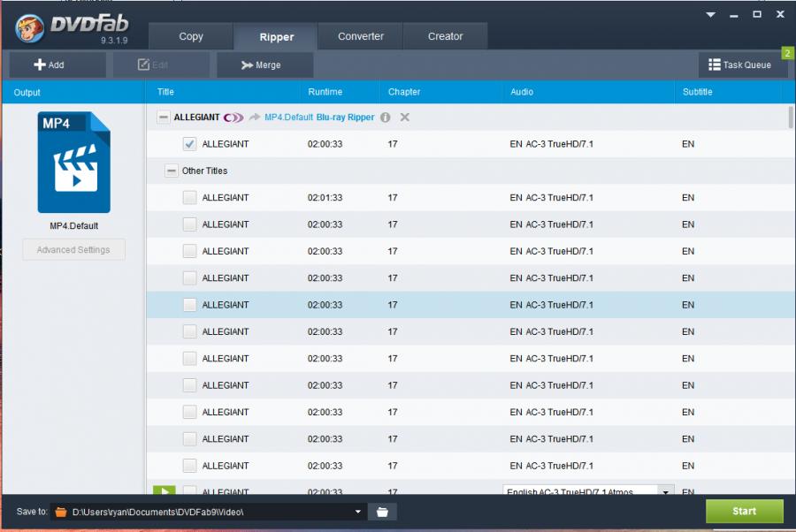796x532 pixels.
Task: Switch to the Copy tab
Action: 191,36
